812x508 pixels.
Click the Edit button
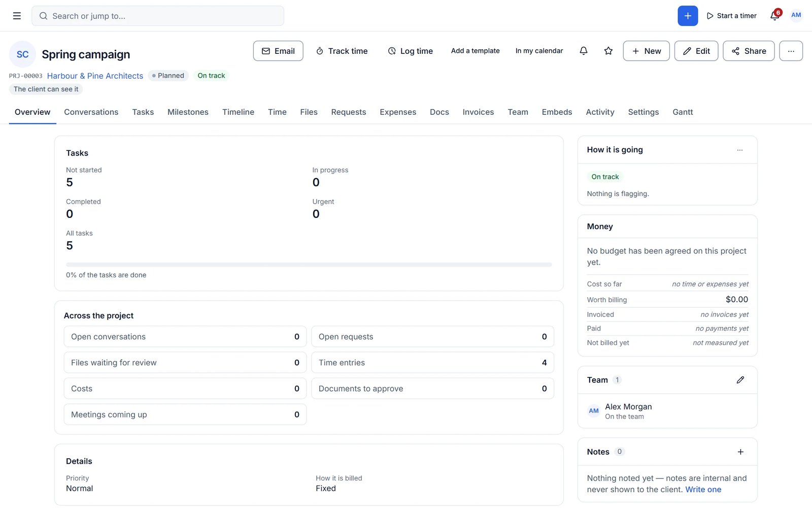point(696,51)
